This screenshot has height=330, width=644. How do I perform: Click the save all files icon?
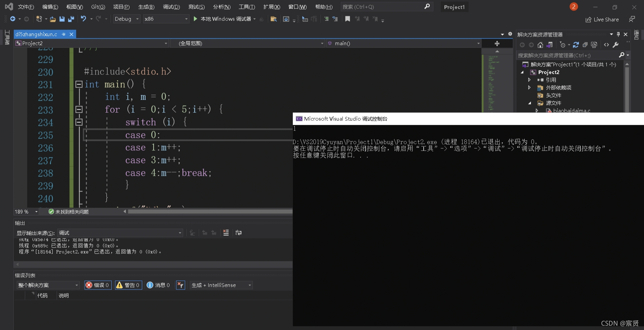click(71, 19)
